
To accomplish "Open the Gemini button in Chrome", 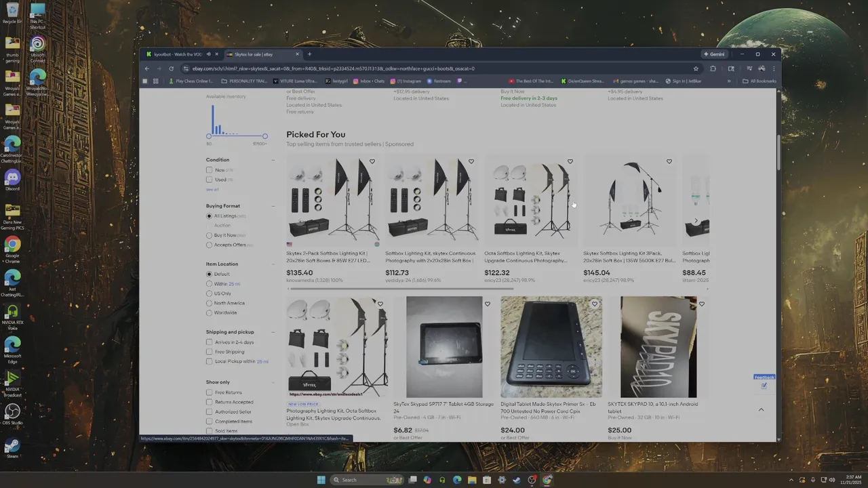I will coord(715,54).
